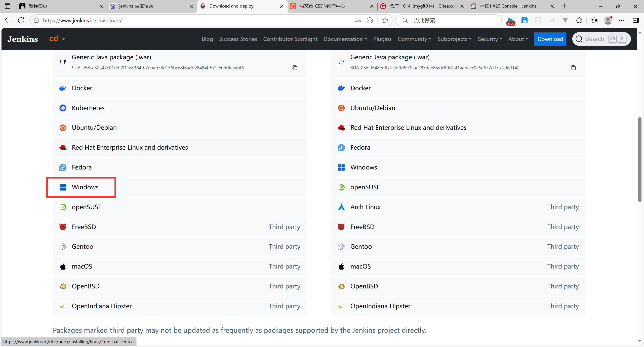Open left column FreeBSD third party link

click(x=180, y=227)
